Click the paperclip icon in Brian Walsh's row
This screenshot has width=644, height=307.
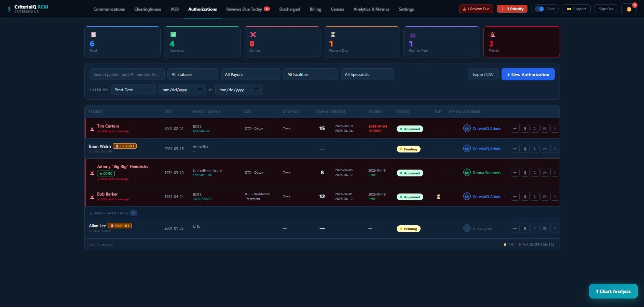tap(525, 149)
